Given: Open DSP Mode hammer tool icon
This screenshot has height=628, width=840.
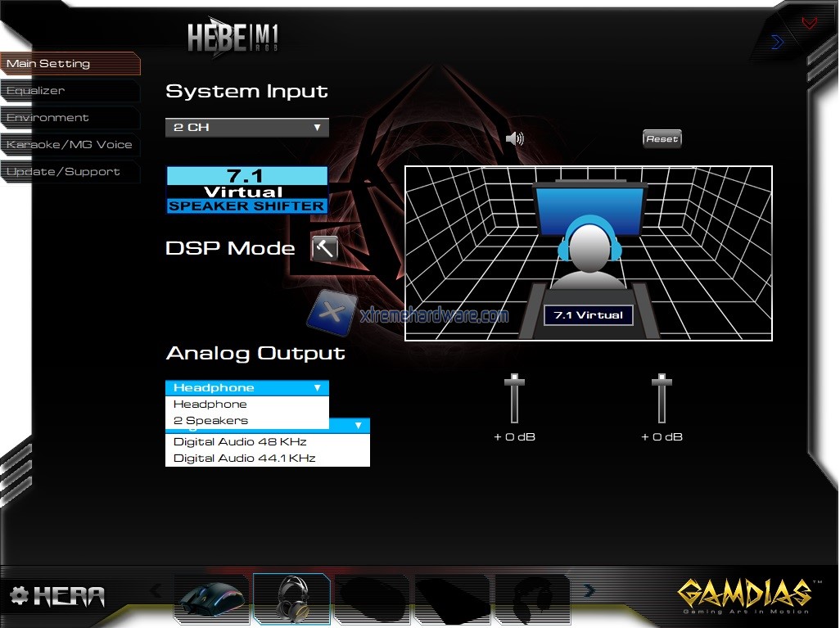Looking at the screenshot, I should point(324,248).
